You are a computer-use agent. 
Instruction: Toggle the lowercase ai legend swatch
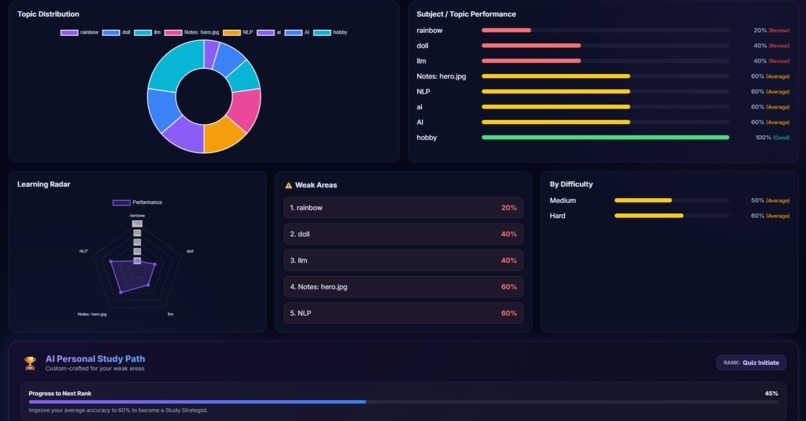point(266,32)
